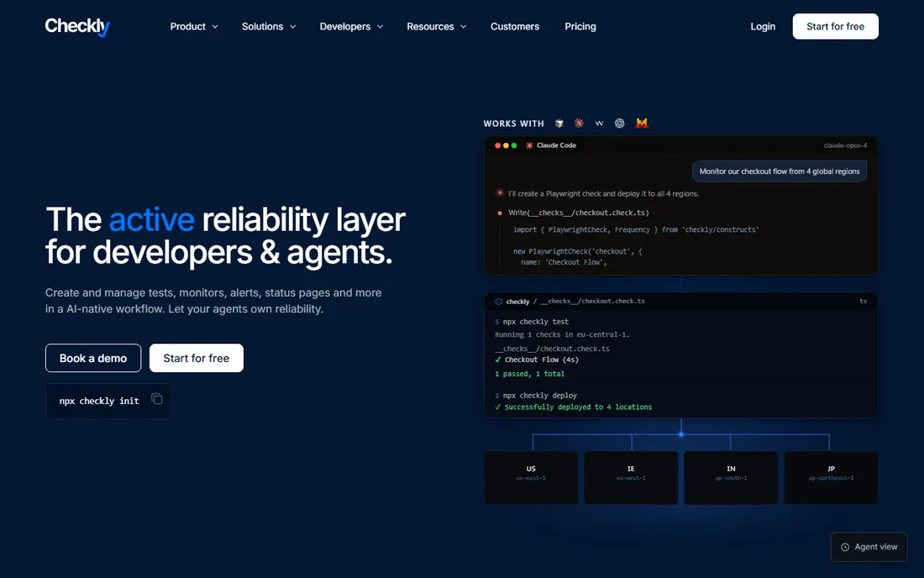This screenshot has height=578, width=924.
Task: Choose the OpenAI icon beside Works With
Action: pyautogui.click(x=619, y=123)
